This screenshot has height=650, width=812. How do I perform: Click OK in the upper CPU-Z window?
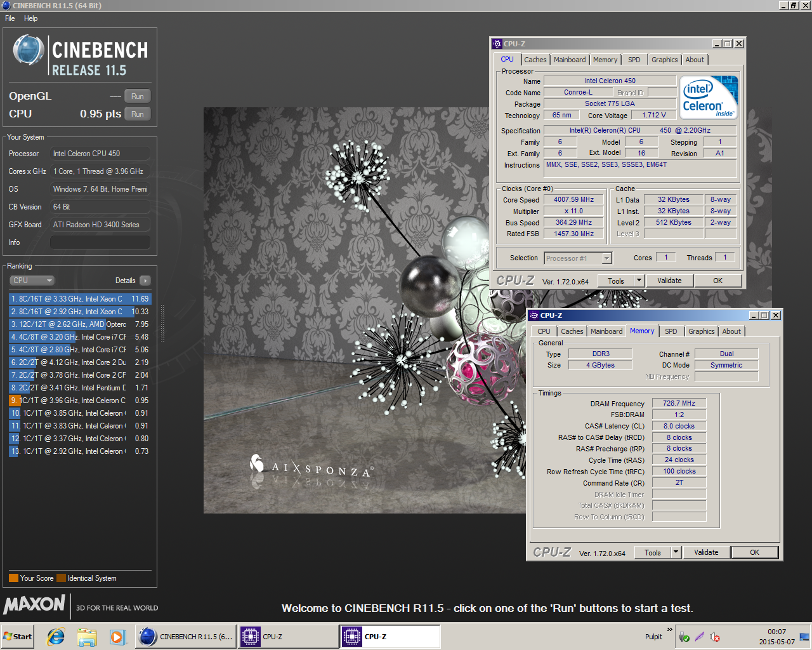[717, 281]
